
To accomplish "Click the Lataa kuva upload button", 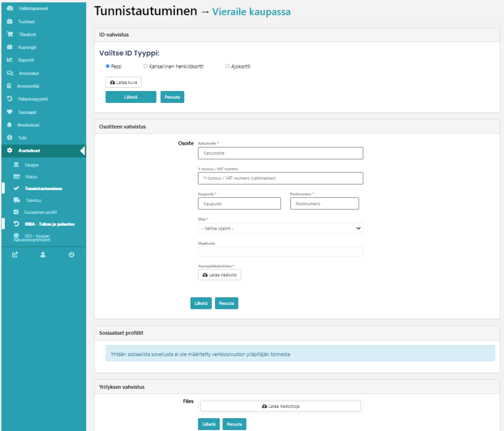I will (x=124, y=82).
